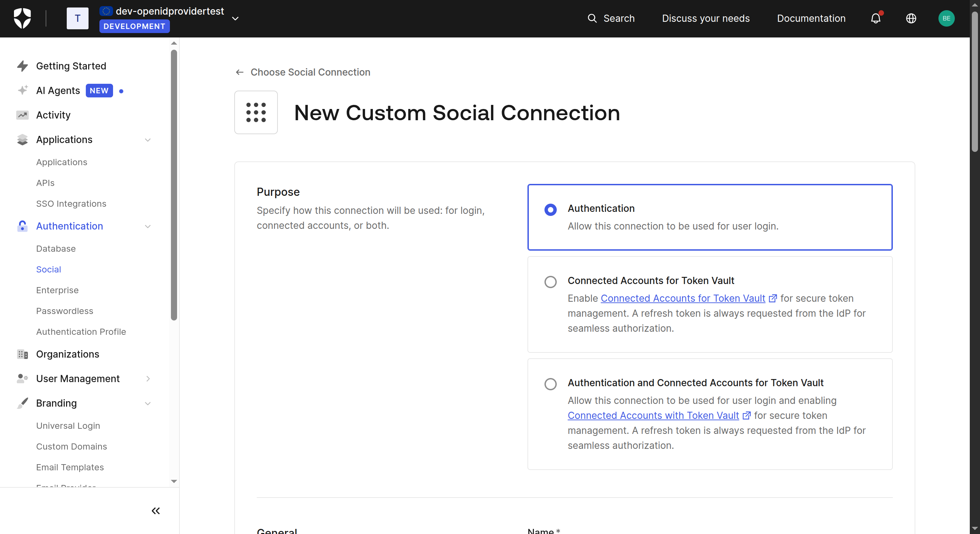Open the notifications bell

pos(875,18)
